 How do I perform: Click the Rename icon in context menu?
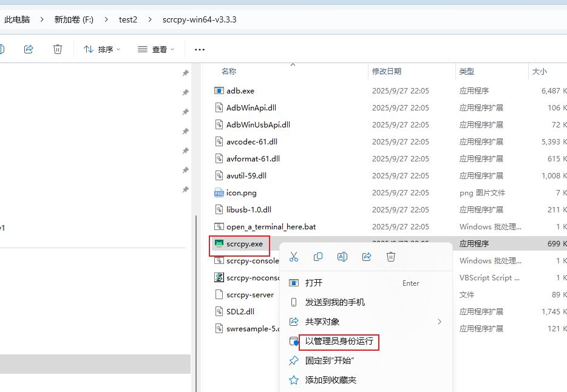click(x=342, y=257)
